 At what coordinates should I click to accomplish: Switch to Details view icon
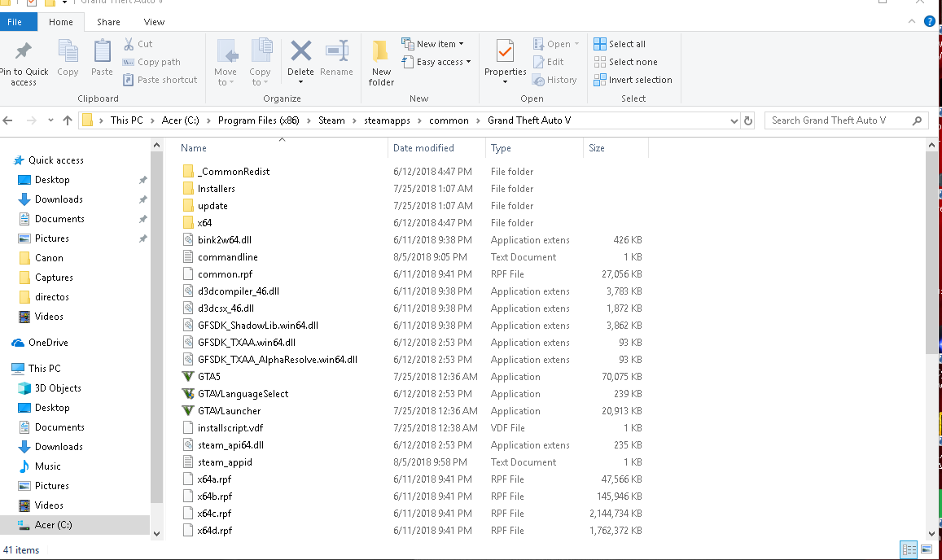click(909, 549)
